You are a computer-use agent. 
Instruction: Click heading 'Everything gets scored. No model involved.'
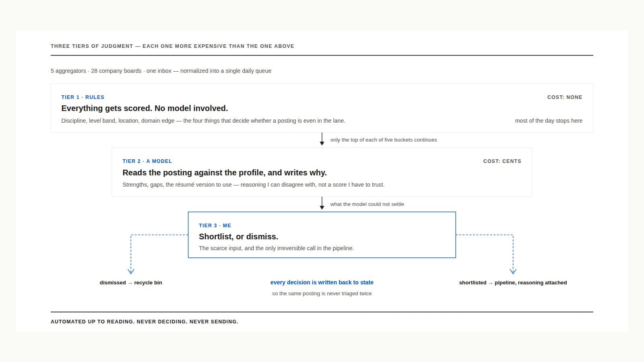pyautogui.click(x=144, y=108)
